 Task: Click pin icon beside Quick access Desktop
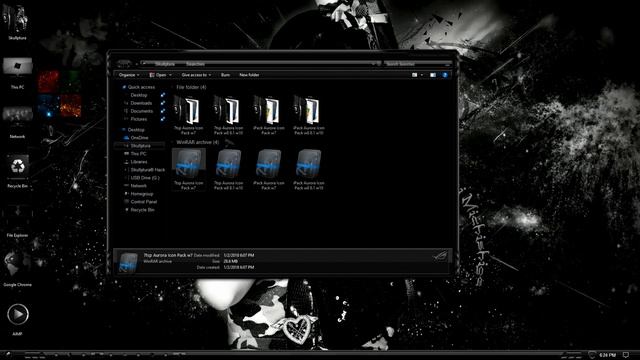(x=162, y=95)
